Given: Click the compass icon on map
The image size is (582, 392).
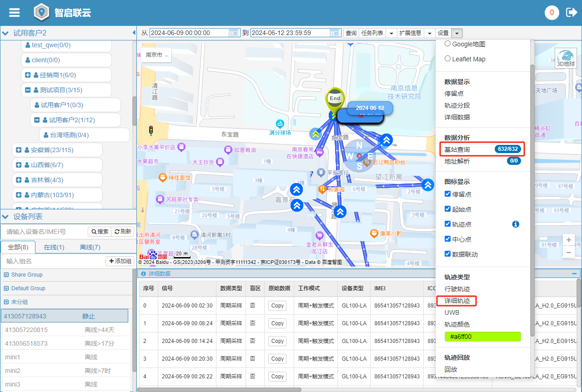Looking at the screenshot, I should (x=359, y=156).
